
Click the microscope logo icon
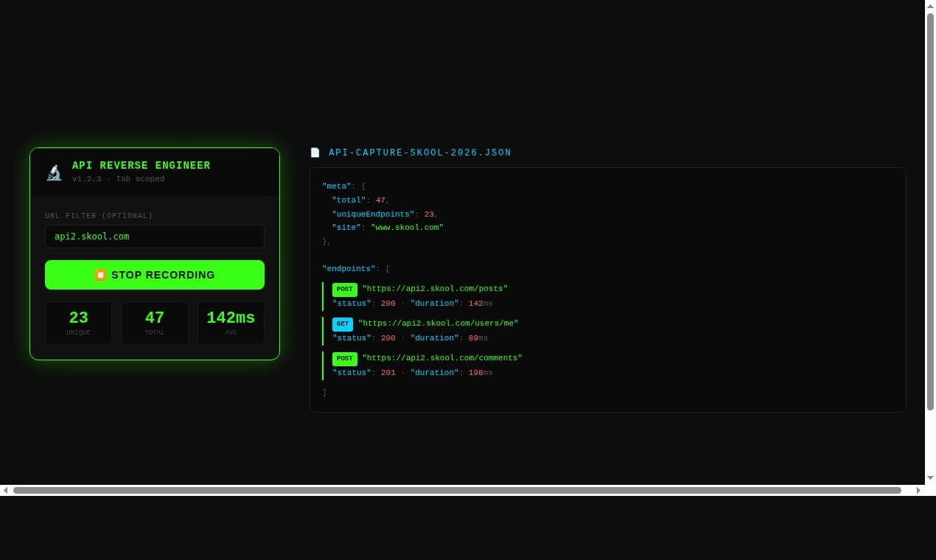pyautogui.click(x=55, y=172)
